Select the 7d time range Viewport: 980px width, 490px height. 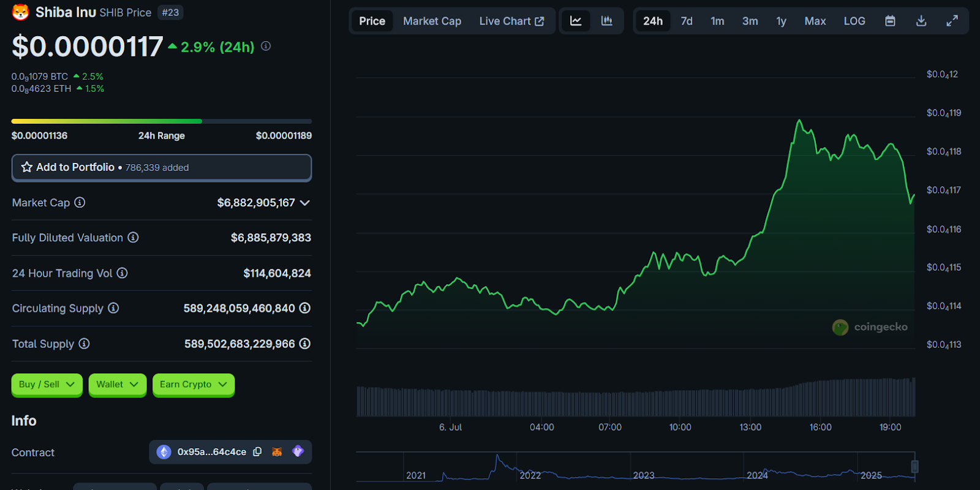tap(686, 21)
